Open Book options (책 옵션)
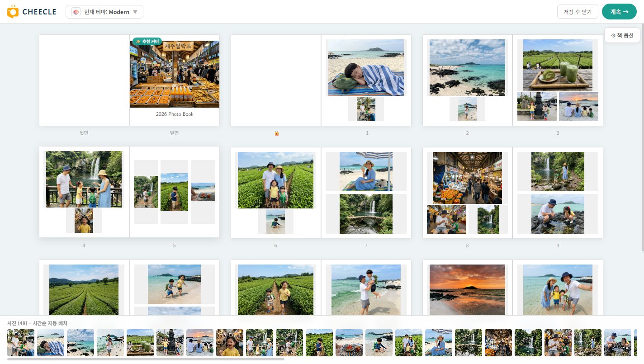644x364 pixels. click(x=622, y=35)
